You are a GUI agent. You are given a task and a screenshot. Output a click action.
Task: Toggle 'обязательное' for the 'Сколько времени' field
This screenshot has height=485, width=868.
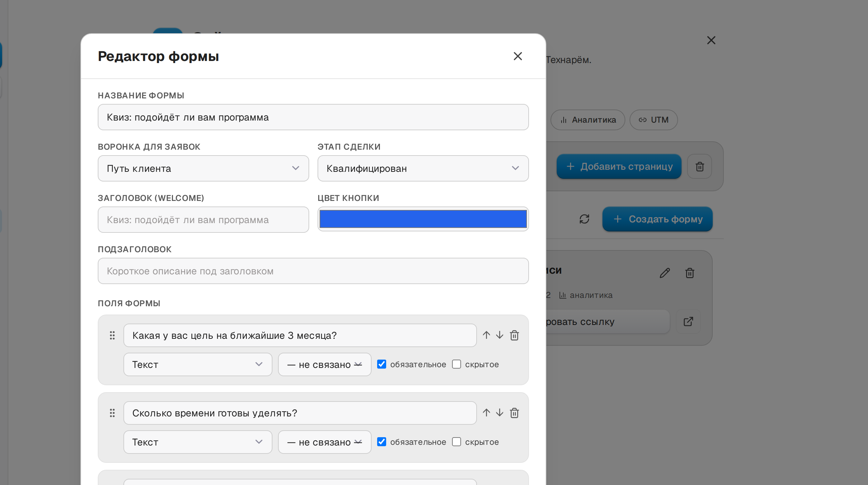382,442
